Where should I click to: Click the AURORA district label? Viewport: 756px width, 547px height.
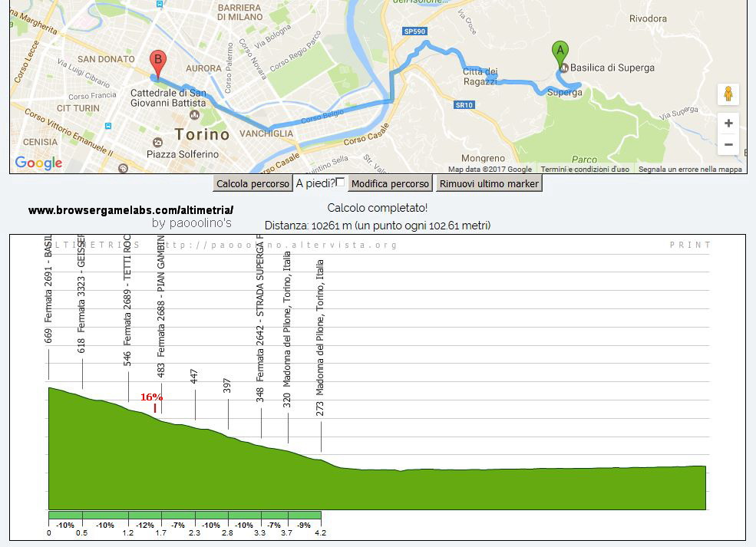[x=203, y=68]
